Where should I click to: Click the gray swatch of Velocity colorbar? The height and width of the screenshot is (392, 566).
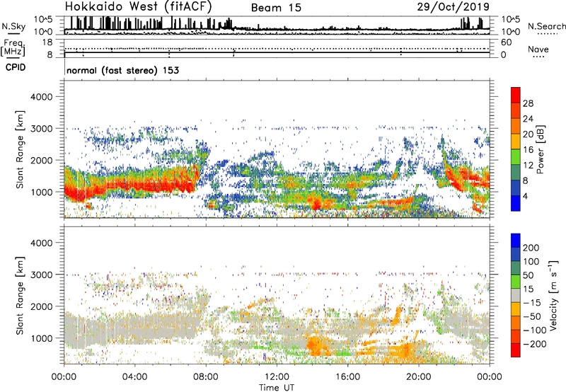click(516, 296)
